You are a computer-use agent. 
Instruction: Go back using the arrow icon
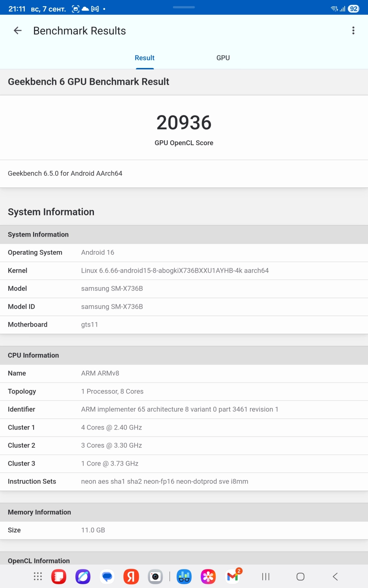[18, 31]
